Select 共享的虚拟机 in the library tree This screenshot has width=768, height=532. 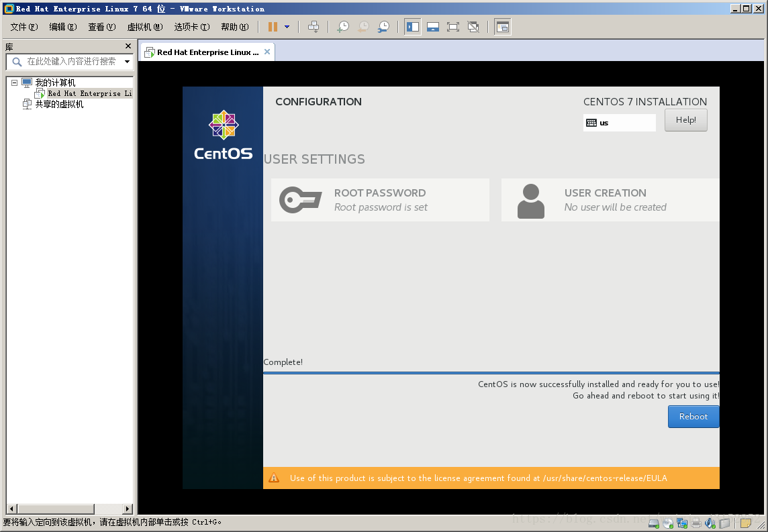(59, 104)
